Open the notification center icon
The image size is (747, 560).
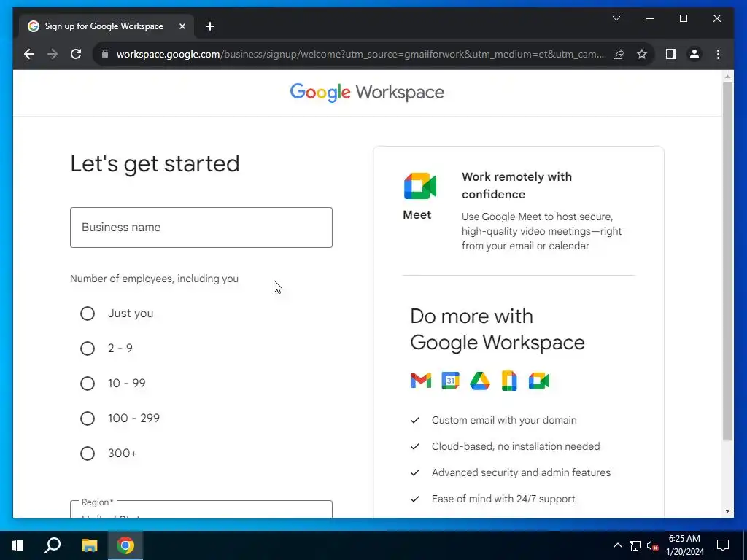[x=723, y=545]
